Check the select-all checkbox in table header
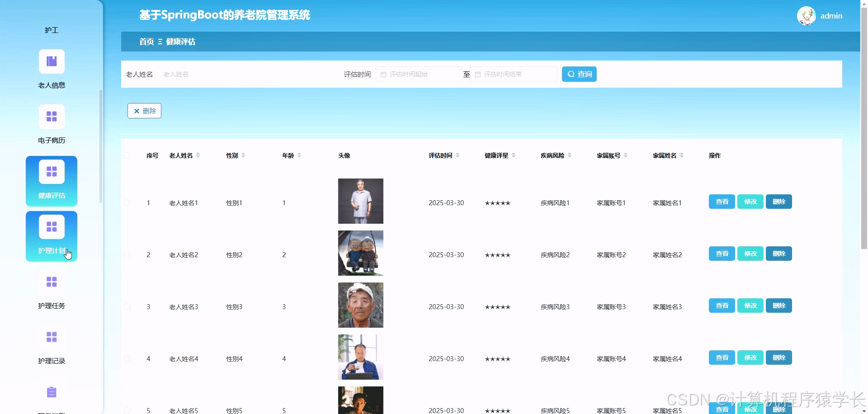Screen dimensions: 868x414 [x=127, y=155]
